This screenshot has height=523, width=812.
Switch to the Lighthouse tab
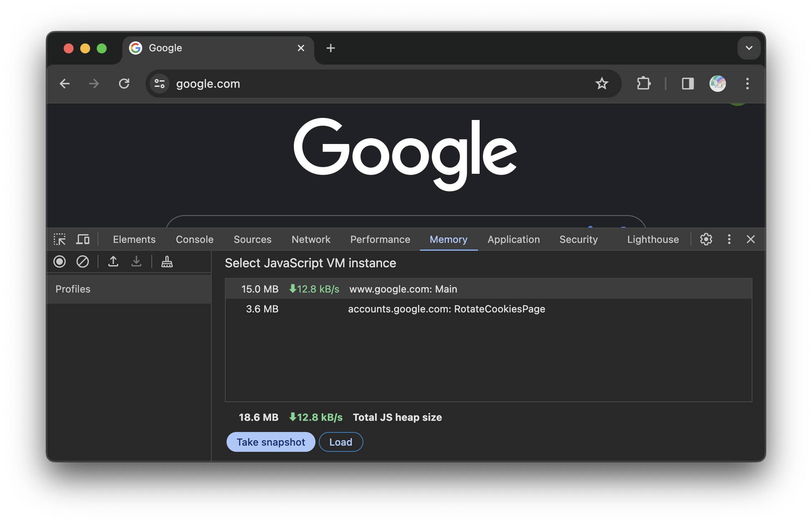[x=653, y=239]
